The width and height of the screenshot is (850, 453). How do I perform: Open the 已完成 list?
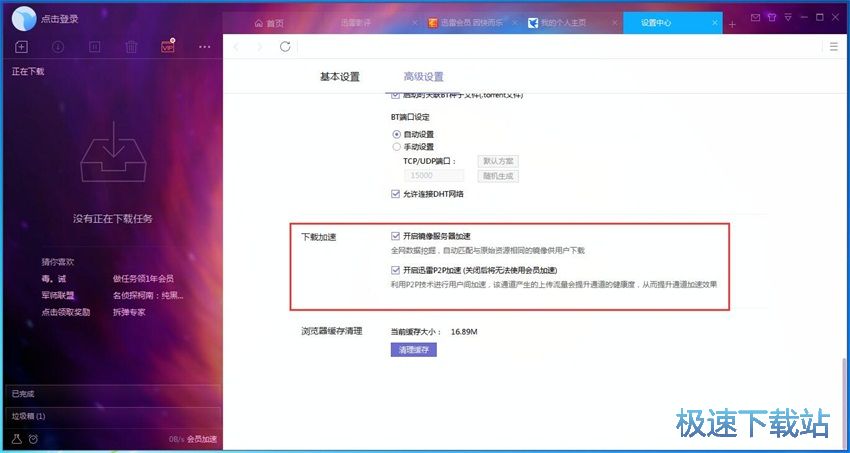(113, 394)
